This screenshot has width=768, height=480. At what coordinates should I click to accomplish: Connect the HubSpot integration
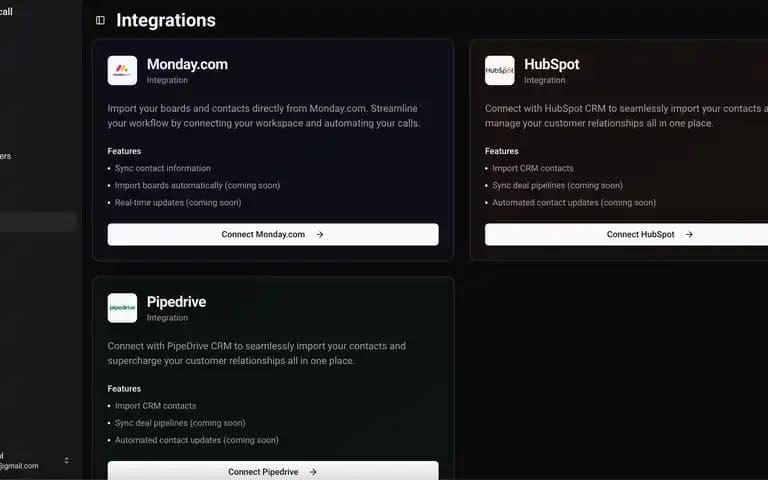pyautogui.click(x=626, y=235)
